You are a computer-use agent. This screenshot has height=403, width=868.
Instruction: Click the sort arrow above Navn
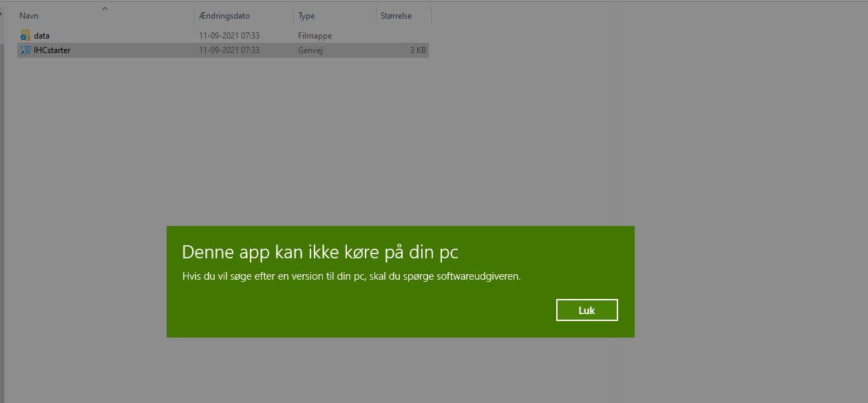tap(105, 8)
